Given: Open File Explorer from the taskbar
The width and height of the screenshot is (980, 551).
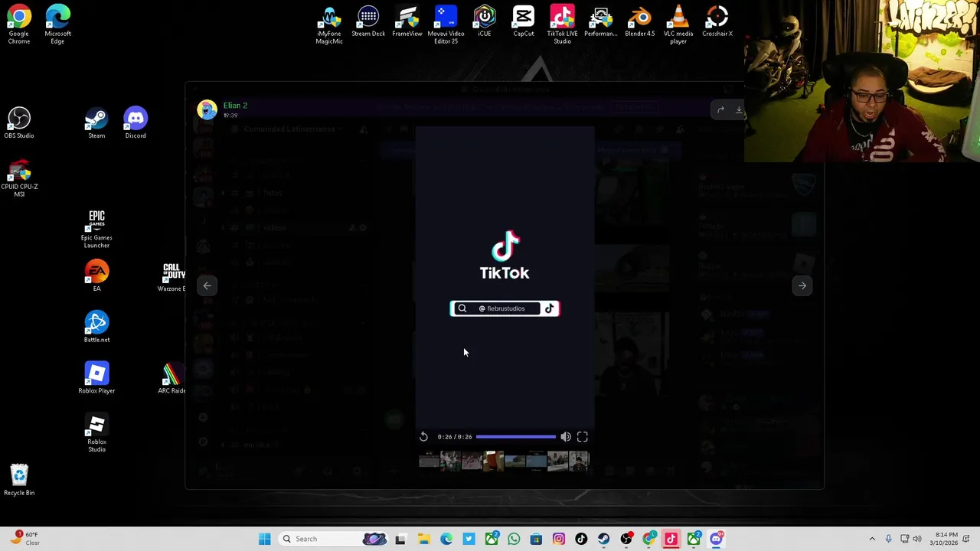Looking at the screenshot, I should (x=423, y=539).
